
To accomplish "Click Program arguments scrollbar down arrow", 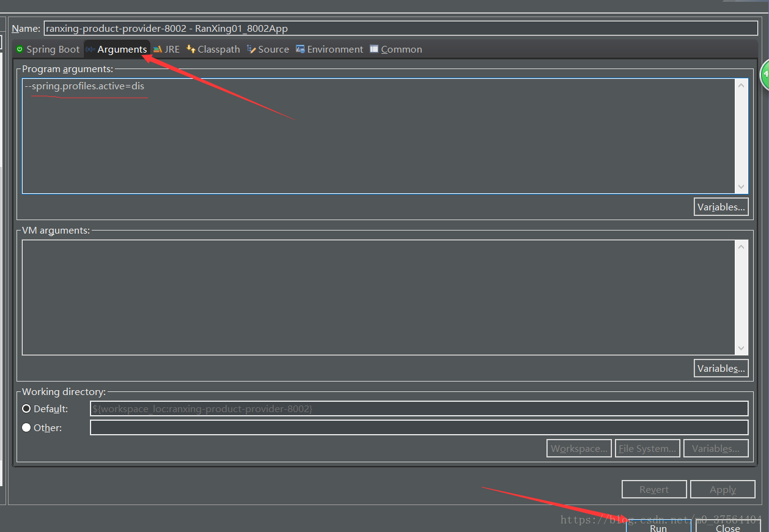I will 741,187.
